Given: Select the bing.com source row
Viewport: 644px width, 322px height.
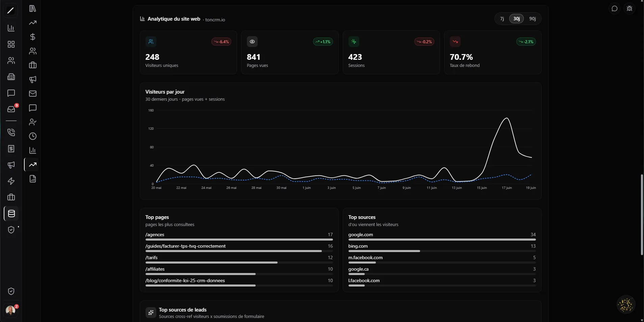Looking at the screenshot, I should coord(442,248).
